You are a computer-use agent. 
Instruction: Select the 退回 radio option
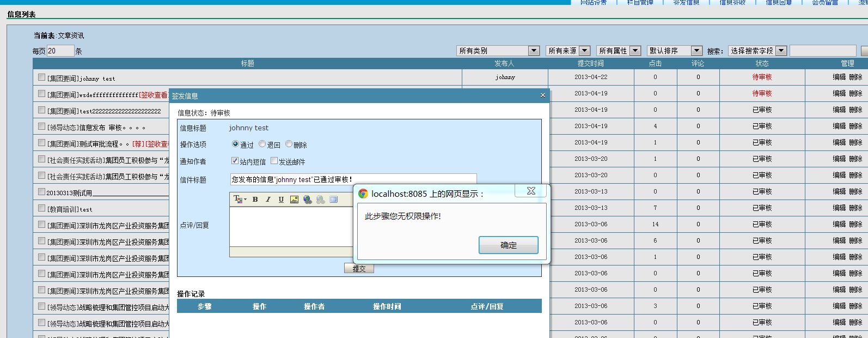point(262,144)
